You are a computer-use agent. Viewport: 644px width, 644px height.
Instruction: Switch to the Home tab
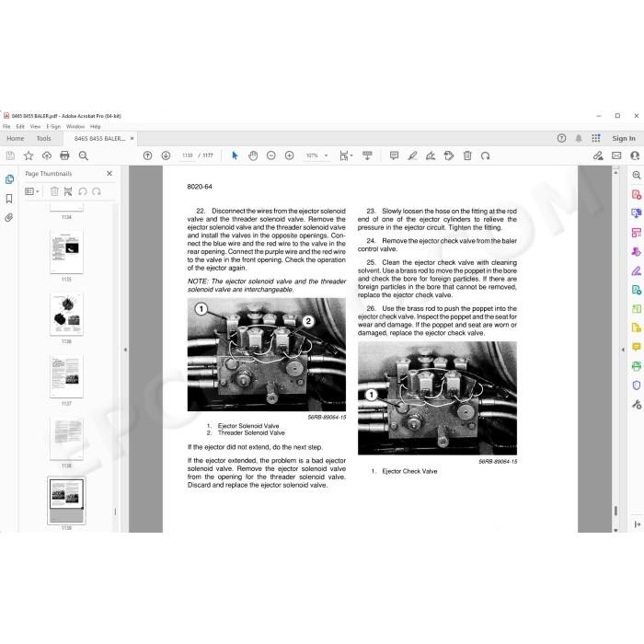click(16, 138)
